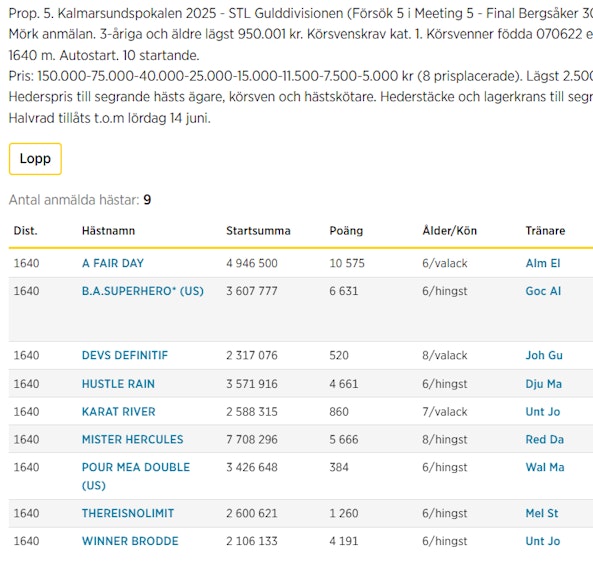The width and height of the screenshot is (593, 561).
Task: Open trainer Red Da page
Action: tap(545, 439)
